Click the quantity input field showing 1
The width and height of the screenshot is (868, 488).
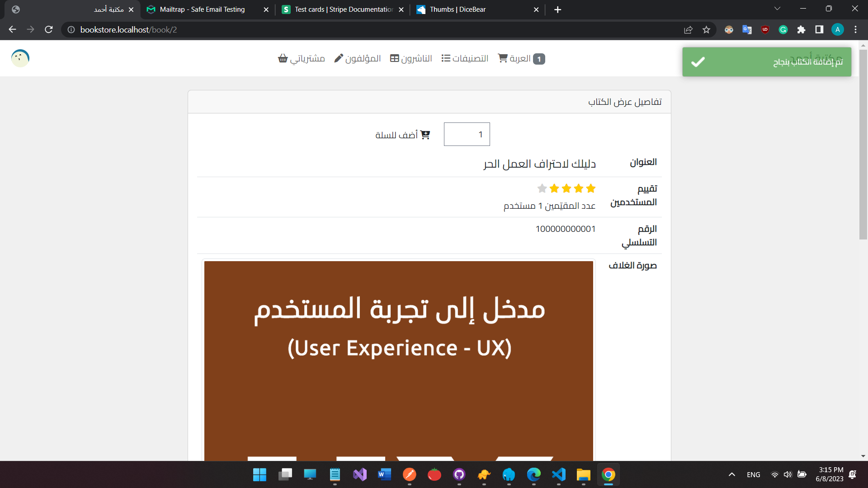tap(467, 134)
